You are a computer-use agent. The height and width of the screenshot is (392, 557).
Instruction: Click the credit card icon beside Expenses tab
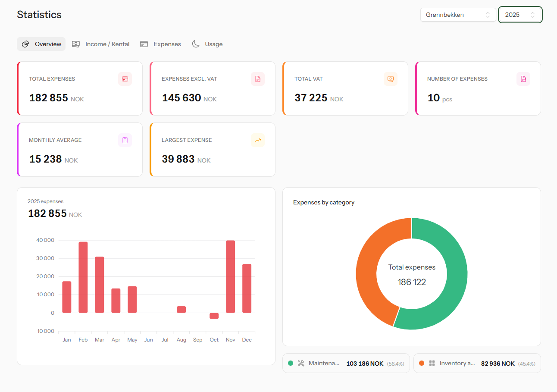pos(144,44)
